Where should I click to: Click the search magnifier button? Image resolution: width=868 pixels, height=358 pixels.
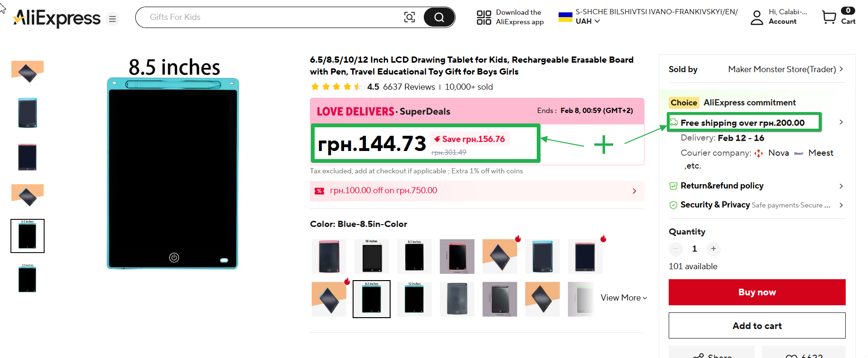(439, 18)
